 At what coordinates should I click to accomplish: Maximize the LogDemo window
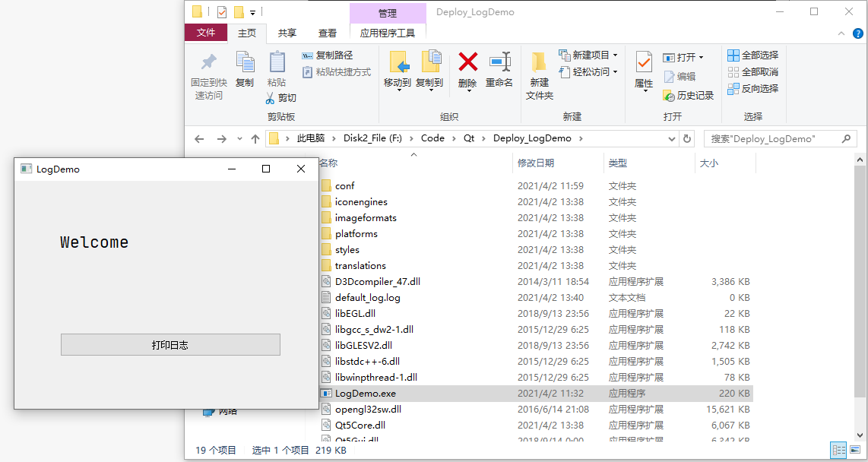pyautogui.click(x=266, y=169)
